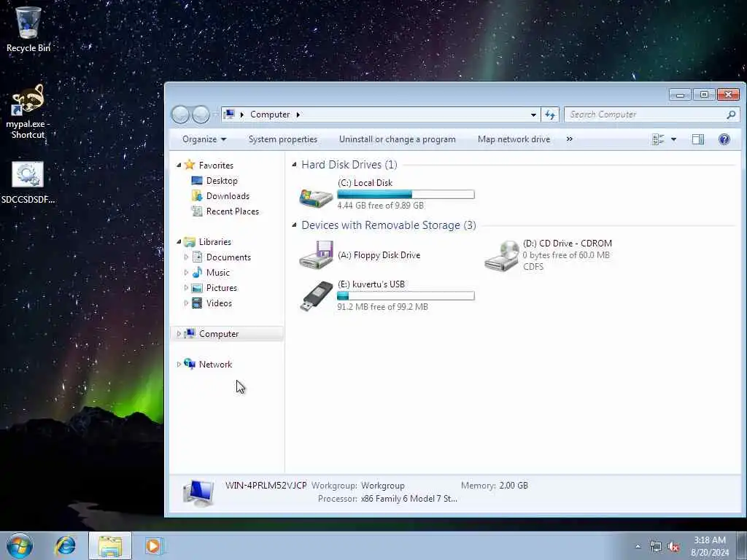Select the CD Drive (D:) CDROM icon
This screenshot has width=747, height=560.
click(502, 255)
